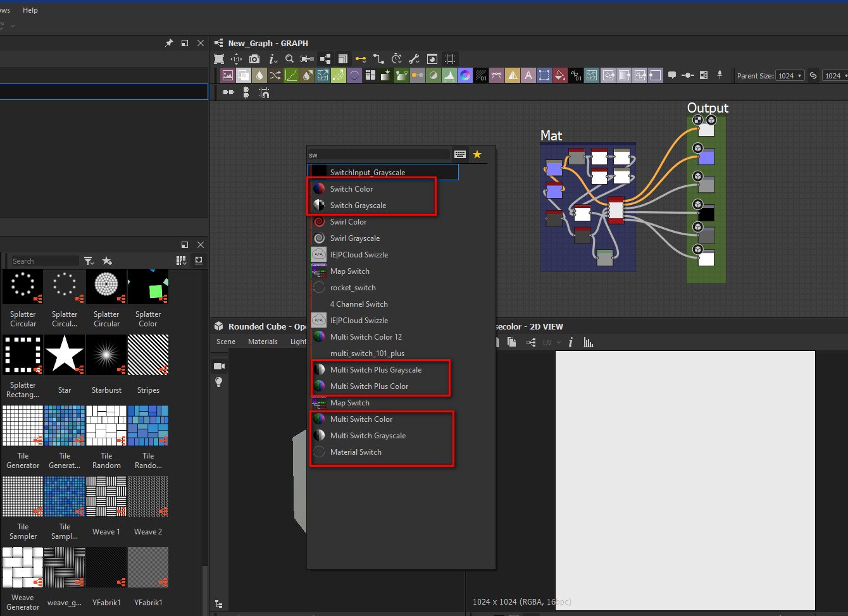
Task: Click the light bulb icon in 3D view
Action: (219, 382)
